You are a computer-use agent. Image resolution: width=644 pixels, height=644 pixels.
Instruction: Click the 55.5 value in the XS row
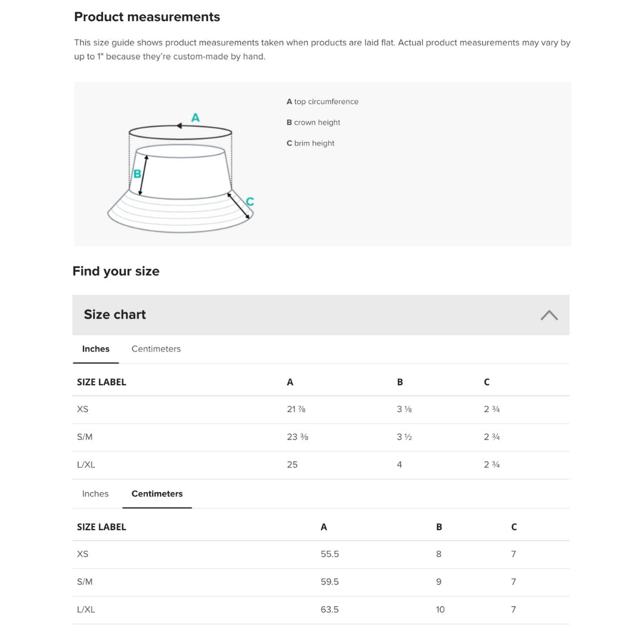point(329,554)
